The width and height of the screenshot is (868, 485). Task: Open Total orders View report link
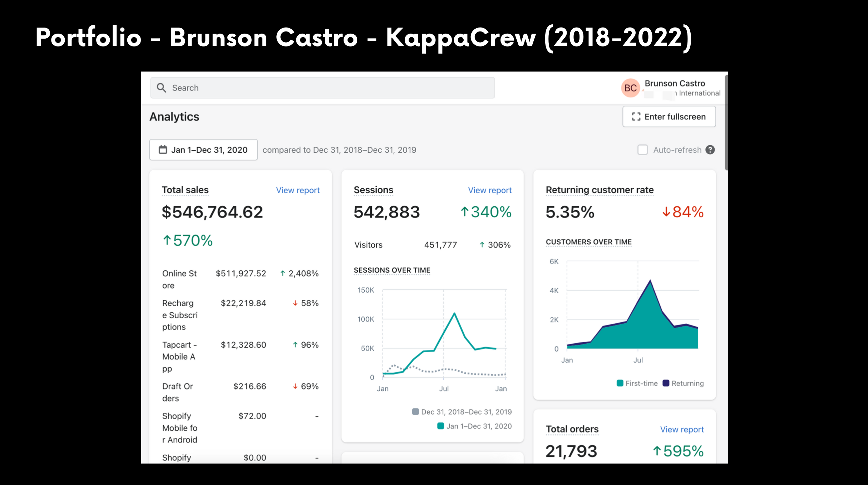[682, 430]
